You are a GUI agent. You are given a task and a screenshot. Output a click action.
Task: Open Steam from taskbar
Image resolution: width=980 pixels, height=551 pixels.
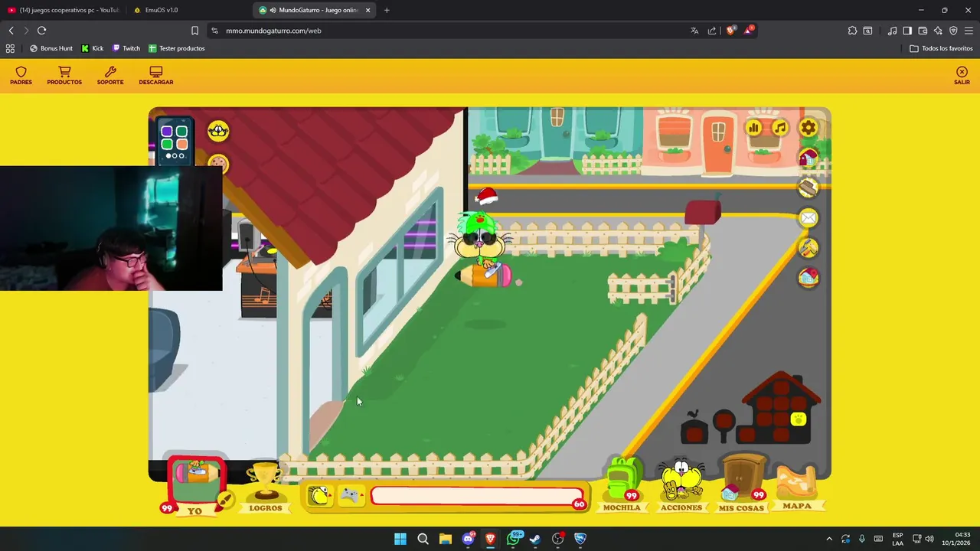coord(535,539)
